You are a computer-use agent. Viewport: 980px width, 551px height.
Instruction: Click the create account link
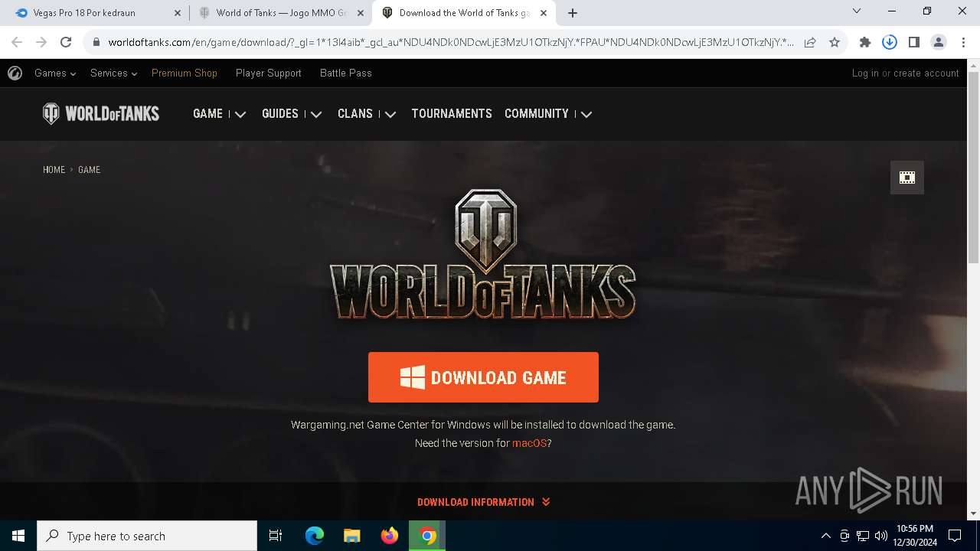(x=926, y=73)
